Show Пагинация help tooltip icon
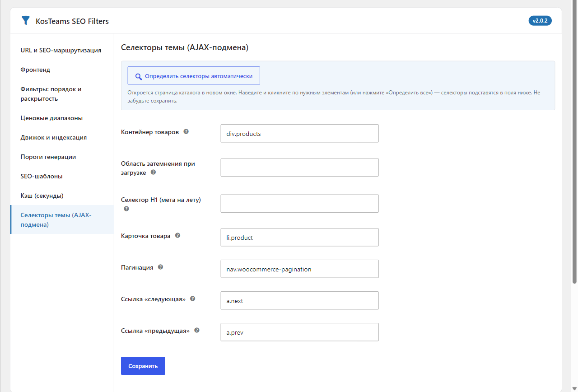 [x=160, y=267]
